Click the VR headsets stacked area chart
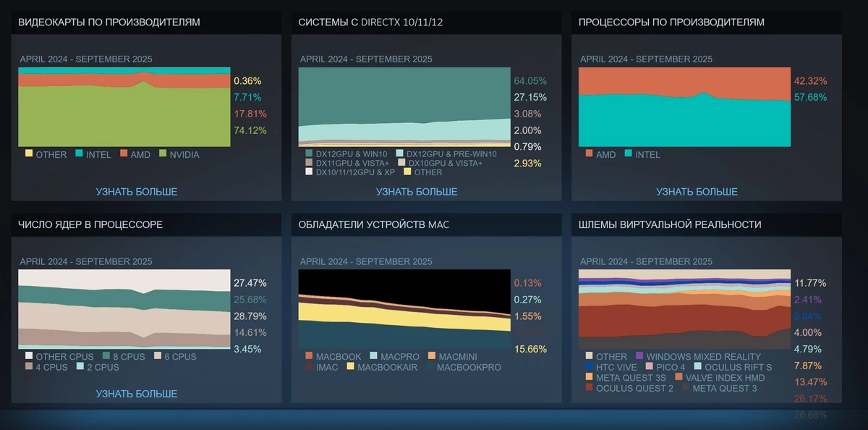Viewport: 868px width, 430px height. point(684,310)
